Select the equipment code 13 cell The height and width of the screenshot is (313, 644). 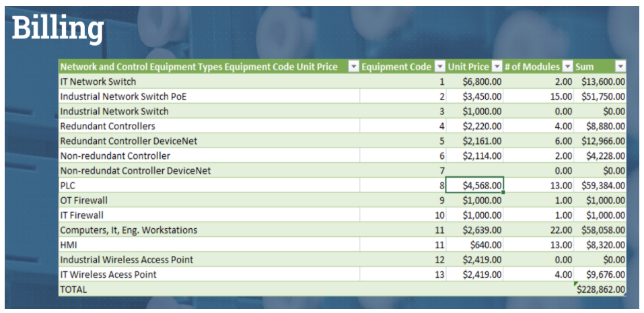coord(404,275)
